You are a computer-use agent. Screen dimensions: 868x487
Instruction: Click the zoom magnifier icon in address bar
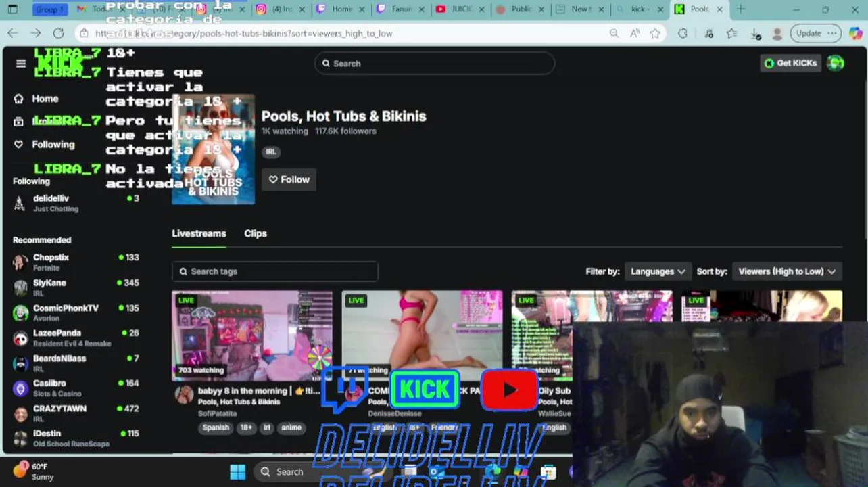point(614,33)
